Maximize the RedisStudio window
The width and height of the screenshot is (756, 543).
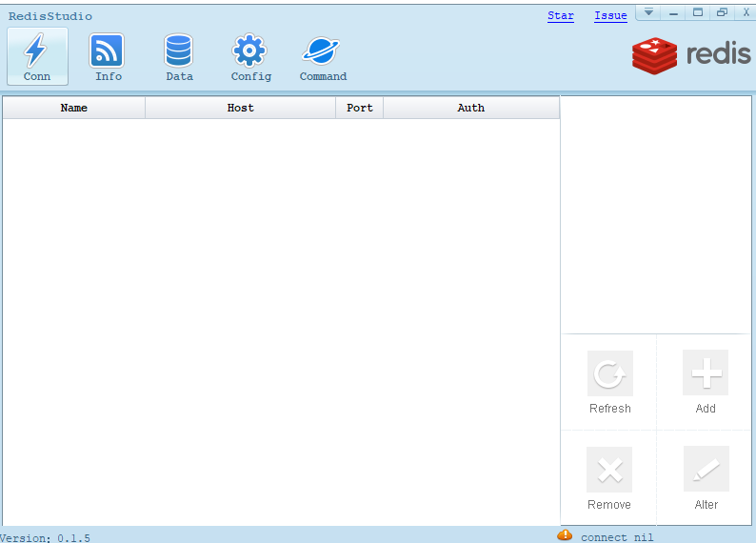(x=698, y=12)
